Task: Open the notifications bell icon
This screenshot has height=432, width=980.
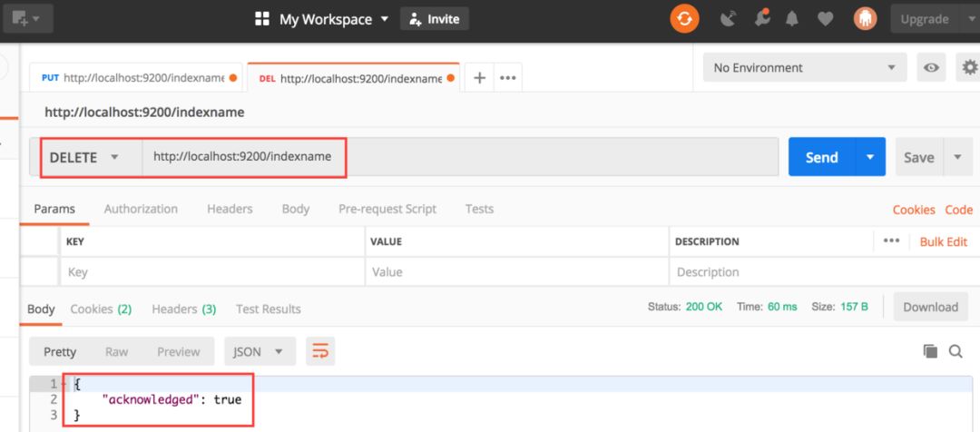Action: click(x=792, y=18)
